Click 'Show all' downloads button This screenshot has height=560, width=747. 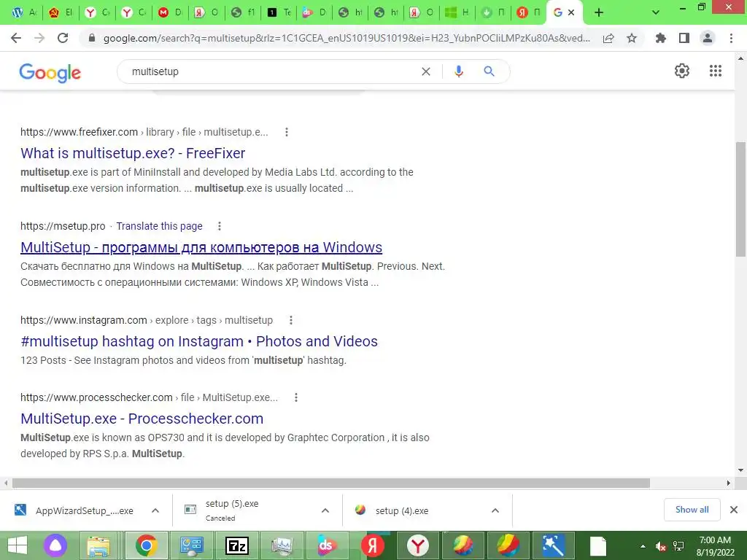692,510
